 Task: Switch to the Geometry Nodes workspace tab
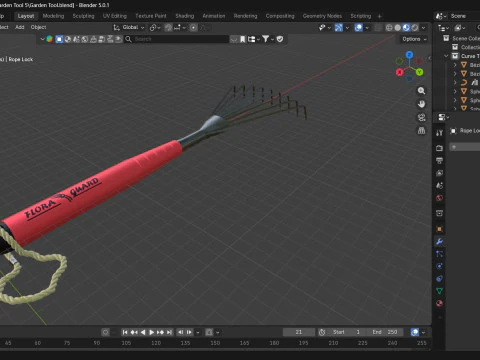tap(322, 16)
